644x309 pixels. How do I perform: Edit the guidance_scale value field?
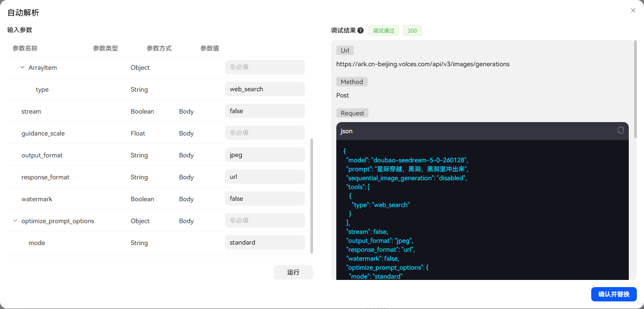point(265,133)
